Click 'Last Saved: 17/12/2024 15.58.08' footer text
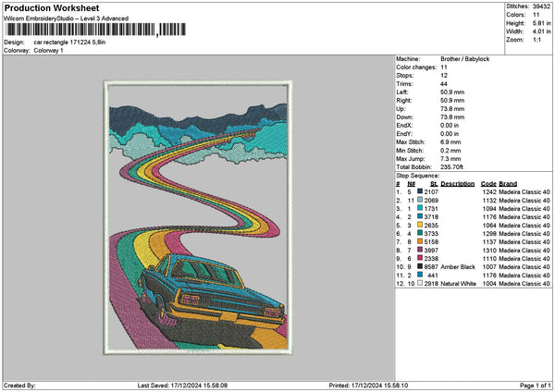Viewport: 555px width, 392px height. (182, 386)
